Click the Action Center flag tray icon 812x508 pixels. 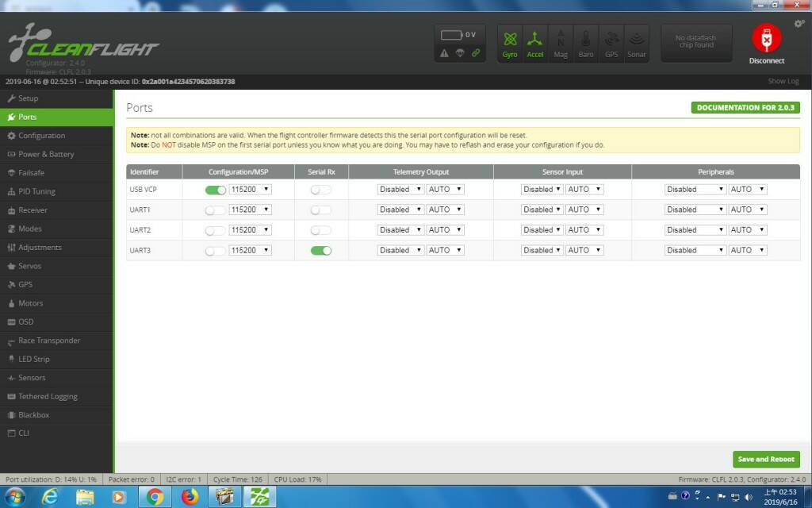(x=722, y=497)
